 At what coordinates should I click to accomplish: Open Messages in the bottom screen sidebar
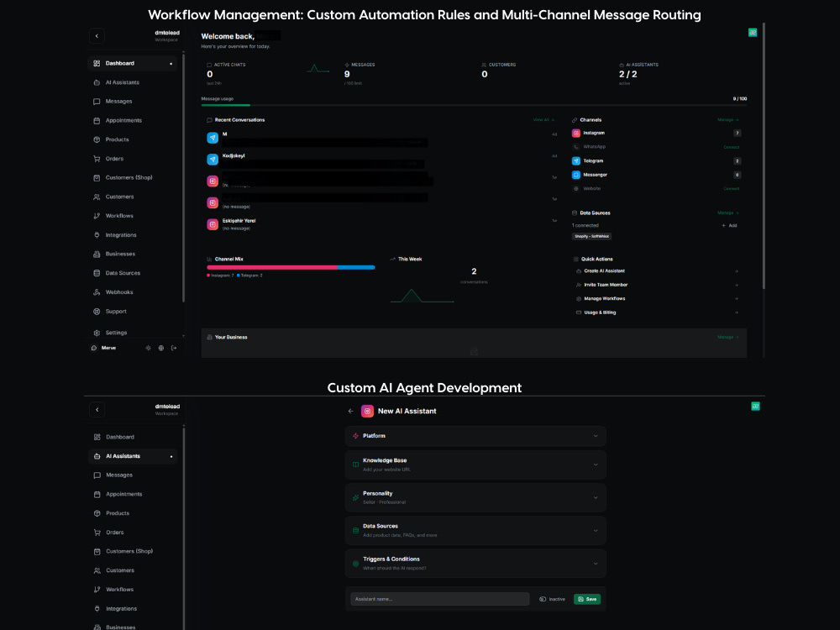tap(133, 475)
